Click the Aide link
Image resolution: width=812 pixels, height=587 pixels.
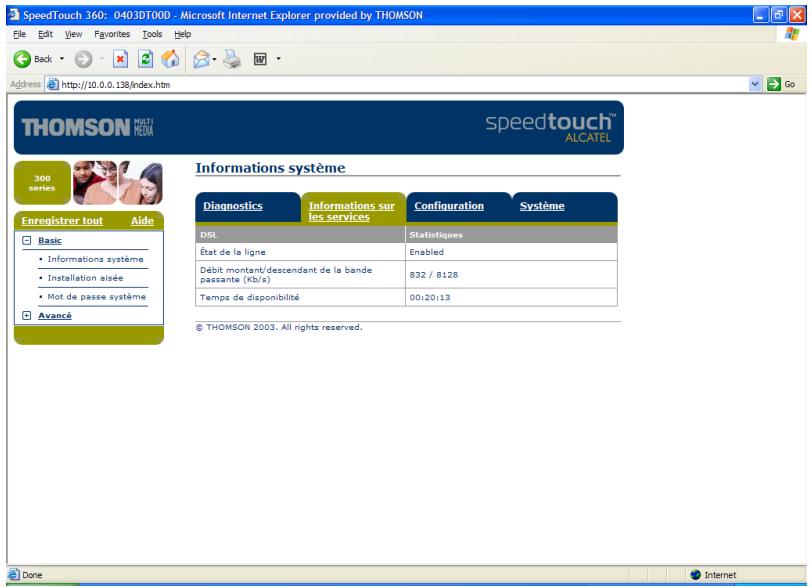[x=142, y=221]
